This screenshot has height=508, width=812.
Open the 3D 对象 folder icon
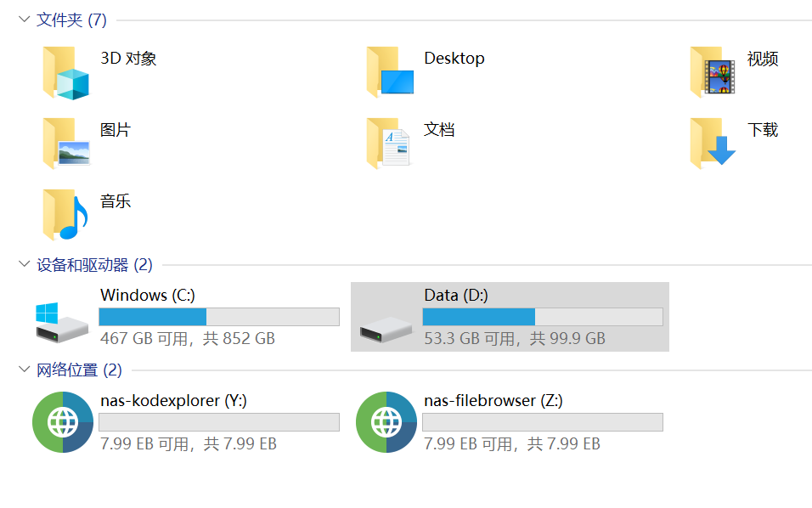click(x=65, y=73)
